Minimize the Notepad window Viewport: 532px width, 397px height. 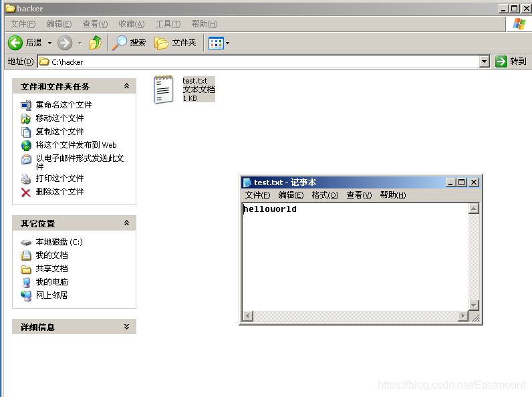coord(450,182)
